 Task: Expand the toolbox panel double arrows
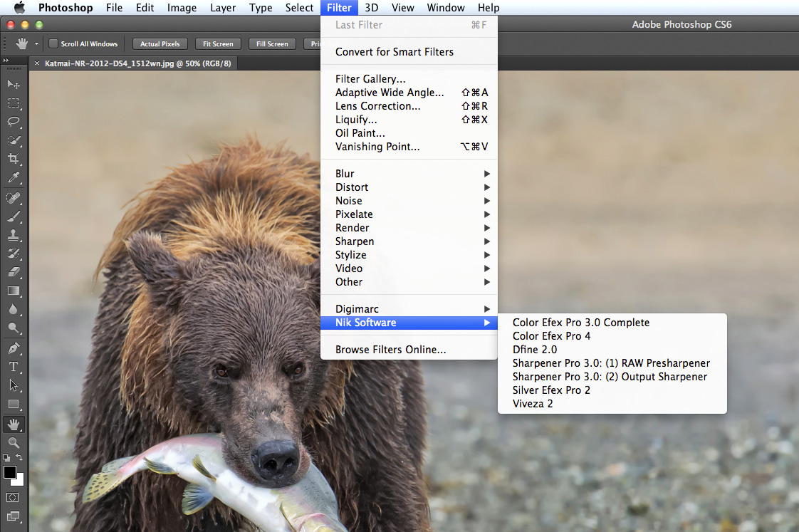[6, 60]
